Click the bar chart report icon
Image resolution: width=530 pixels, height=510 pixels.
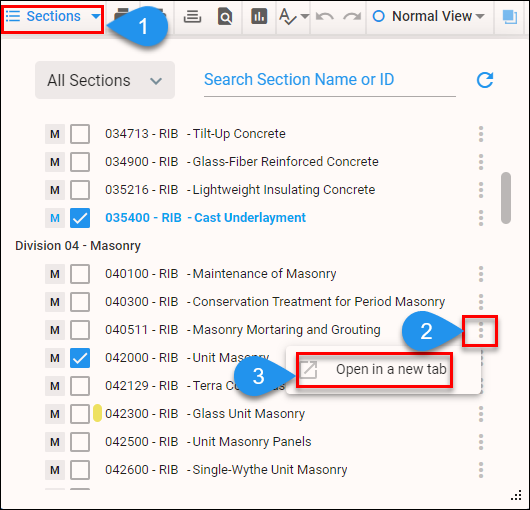tap(259, 16)
